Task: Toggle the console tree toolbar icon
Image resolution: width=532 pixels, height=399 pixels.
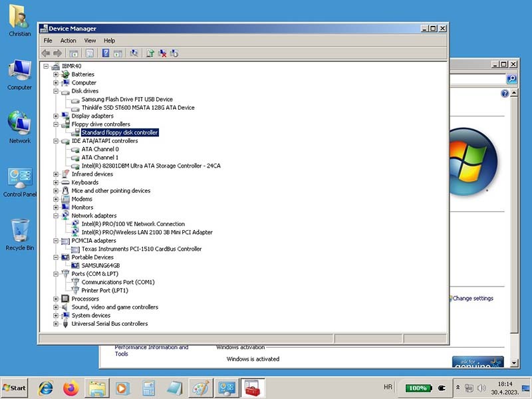Action: pyautogui.click(x=74, y=53)
